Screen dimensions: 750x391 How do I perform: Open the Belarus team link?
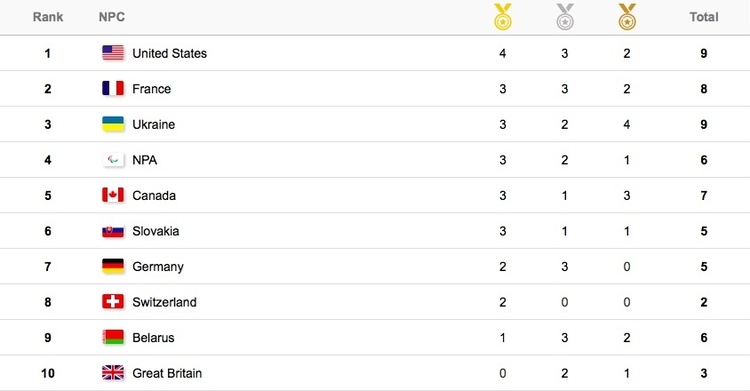coord(153,337)
